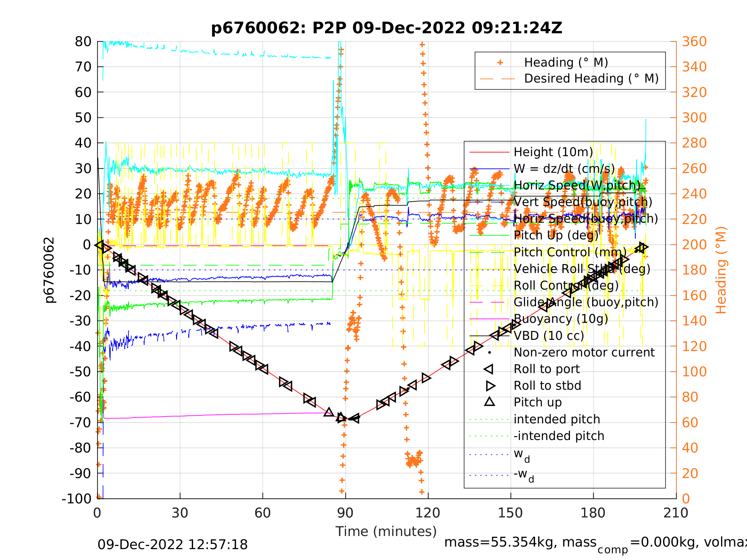Viewport: 747px width, 560px height.
Task: Click the left y-axis label p6760062
Action: (x=50, y=270)
